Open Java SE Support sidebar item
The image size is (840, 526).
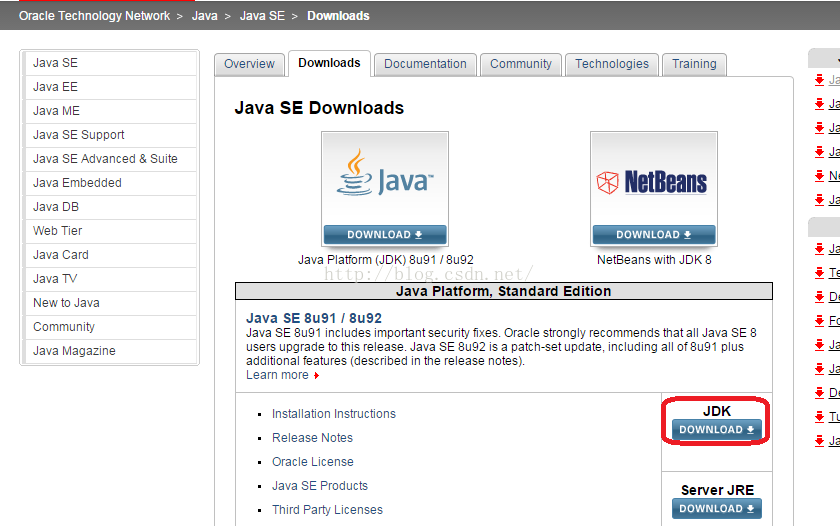(110, 135)
